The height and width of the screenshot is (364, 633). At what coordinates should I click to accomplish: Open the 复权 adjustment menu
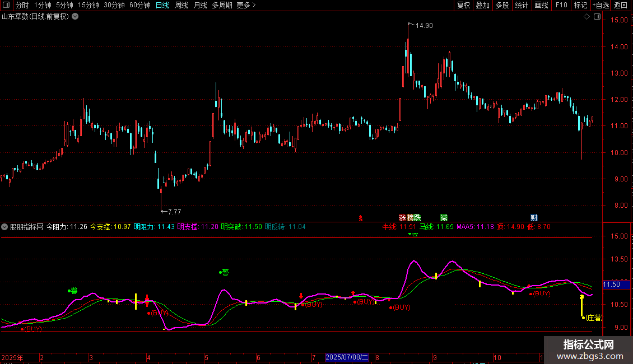coord(463,5)
